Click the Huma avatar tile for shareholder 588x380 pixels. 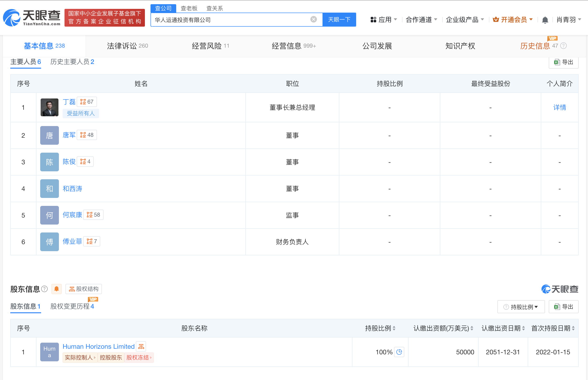49,352
